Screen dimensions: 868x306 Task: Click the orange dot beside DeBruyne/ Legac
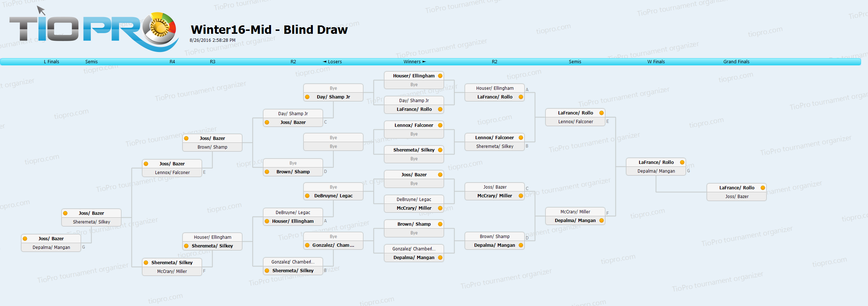click(307, 196)
